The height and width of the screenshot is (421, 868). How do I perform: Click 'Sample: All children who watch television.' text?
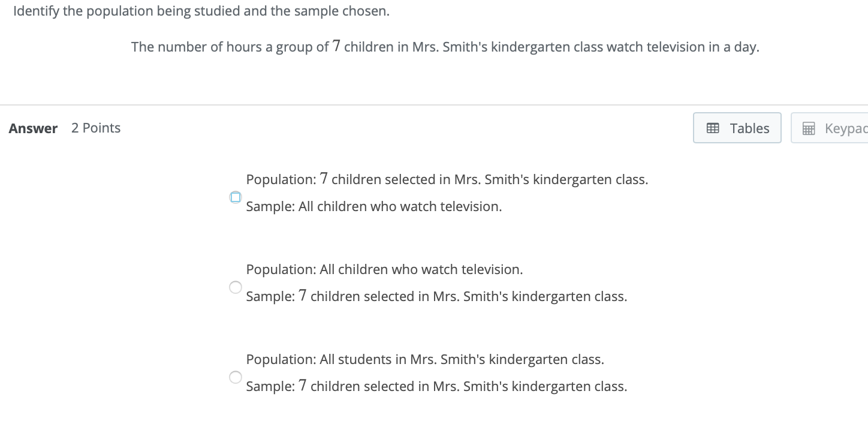pos(374,206)
